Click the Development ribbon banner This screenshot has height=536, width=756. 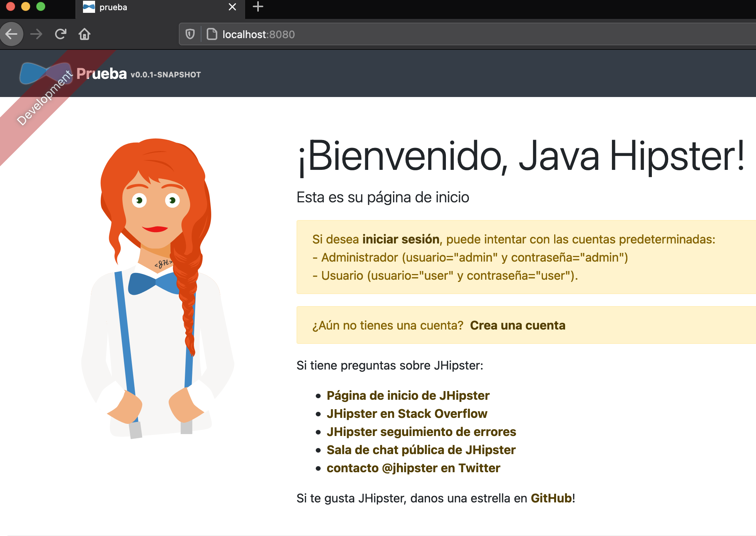[x=45, y=98]
